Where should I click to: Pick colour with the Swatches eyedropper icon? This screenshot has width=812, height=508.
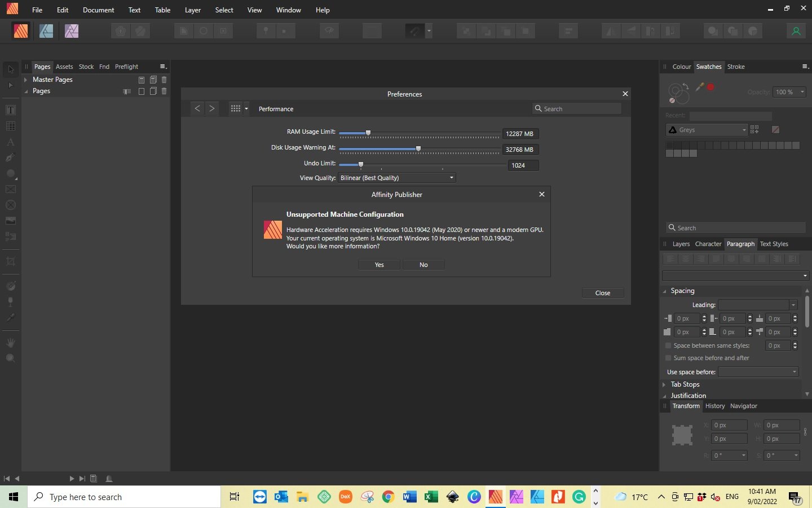click(x=699, y=87)
